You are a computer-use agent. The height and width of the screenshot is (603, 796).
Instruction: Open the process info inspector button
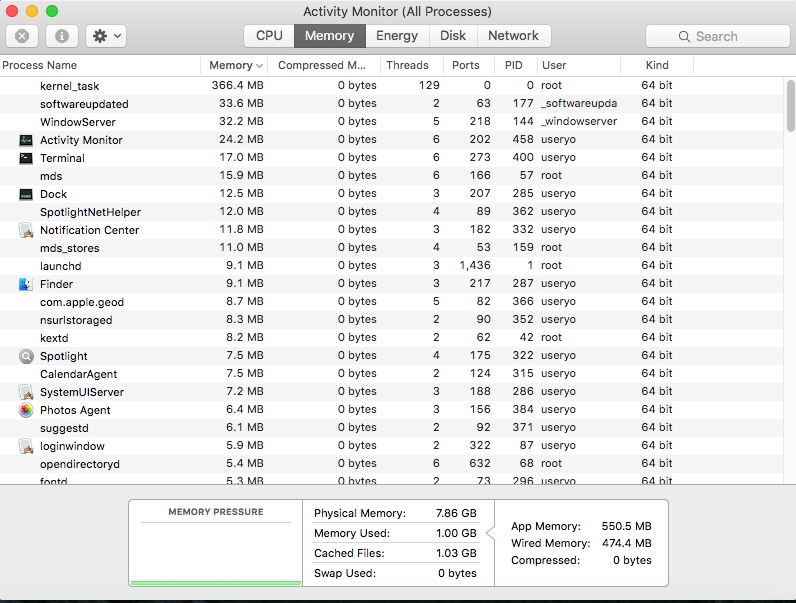click(x=62, y=36)
